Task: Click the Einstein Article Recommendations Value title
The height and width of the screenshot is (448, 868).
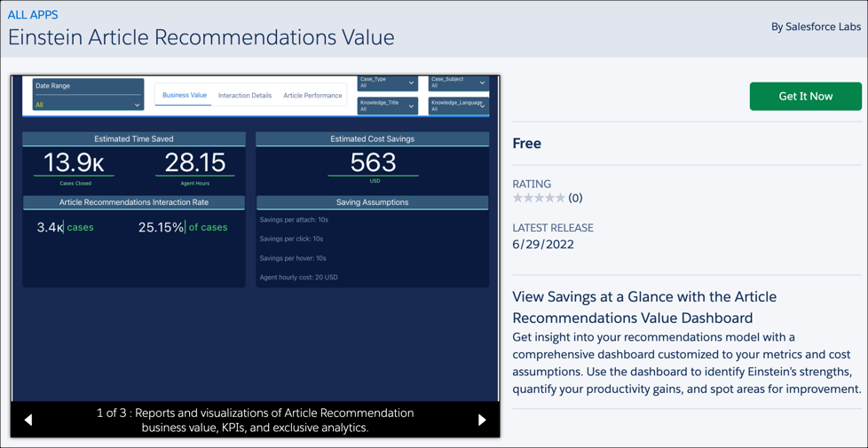Action: 201,37
